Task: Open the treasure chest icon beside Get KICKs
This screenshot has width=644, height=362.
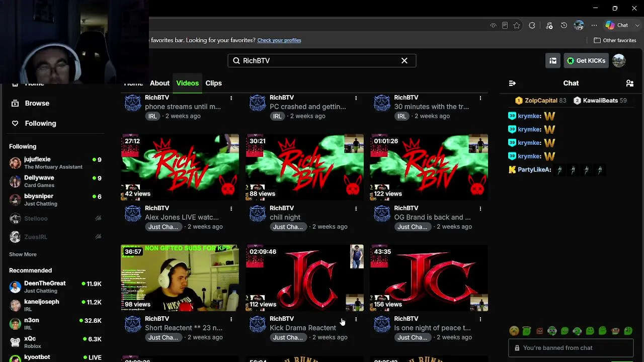Action: pos(553,61)
